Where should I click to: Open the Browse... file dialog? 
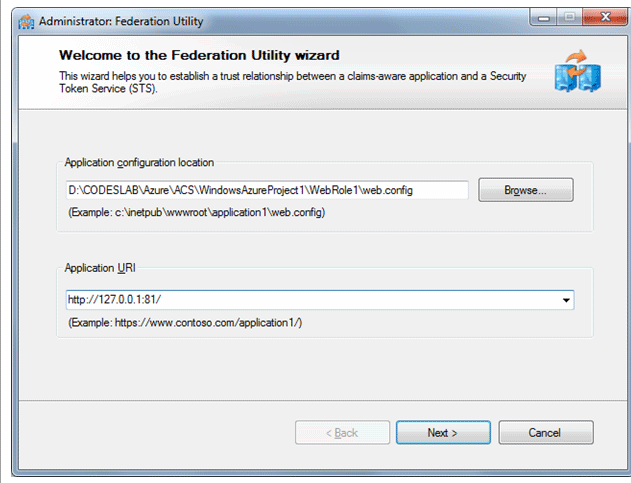(x=526, y=190)
